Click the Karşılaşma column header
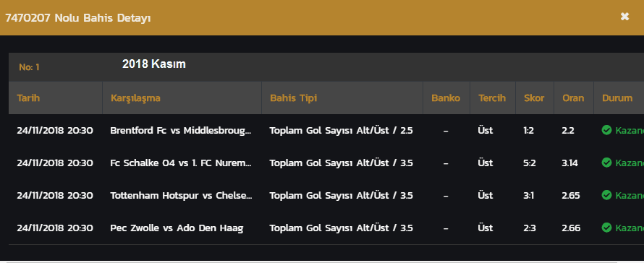 click(x=135, y=98)
